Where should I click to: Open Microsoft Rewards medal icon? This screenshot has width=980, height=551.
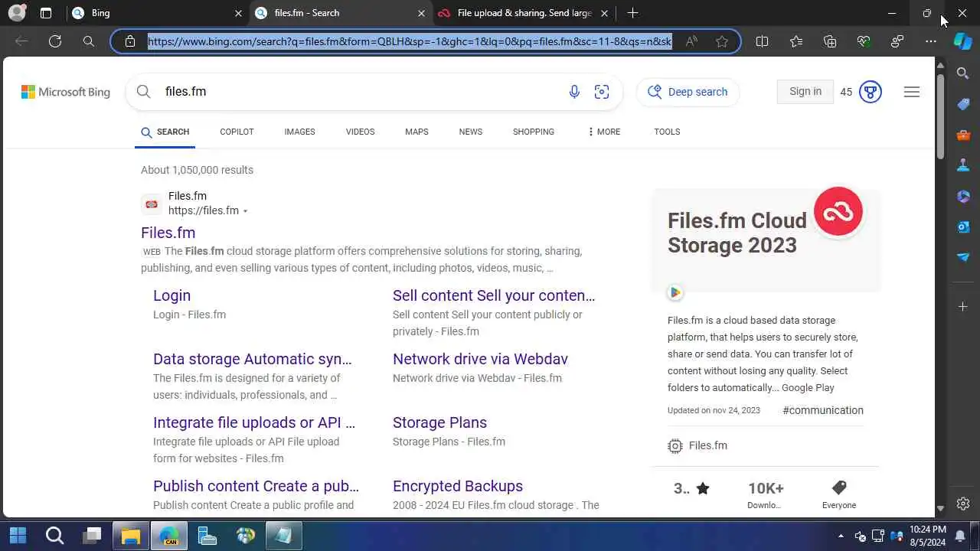[x=871, y=92]
